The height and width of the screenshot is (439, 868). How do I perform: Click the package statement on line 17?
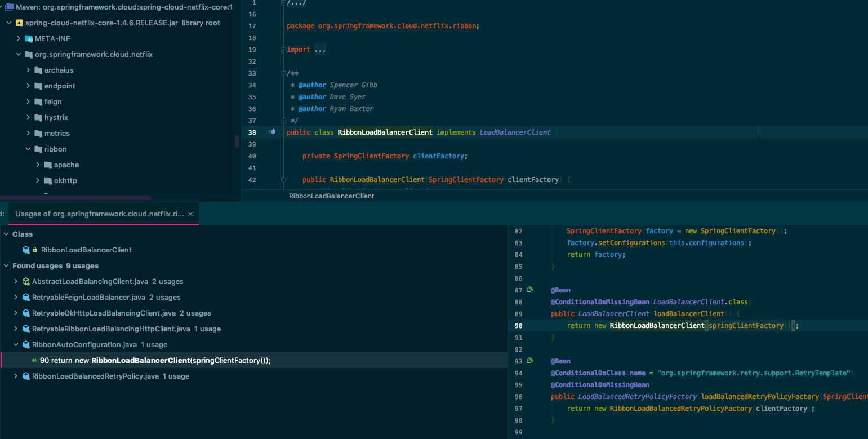point(383,26)
